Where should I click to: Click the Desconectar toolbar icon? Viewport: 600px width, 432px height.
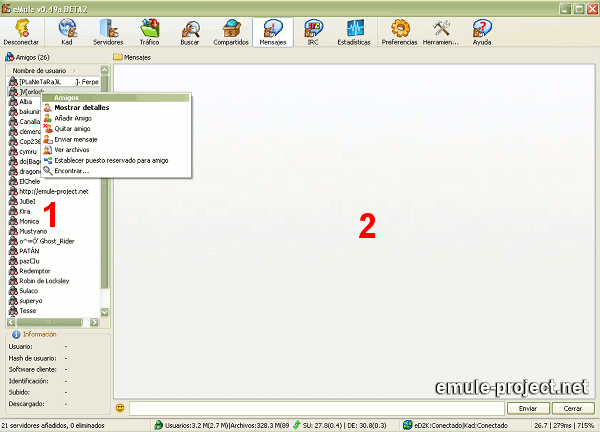(21, 32)
